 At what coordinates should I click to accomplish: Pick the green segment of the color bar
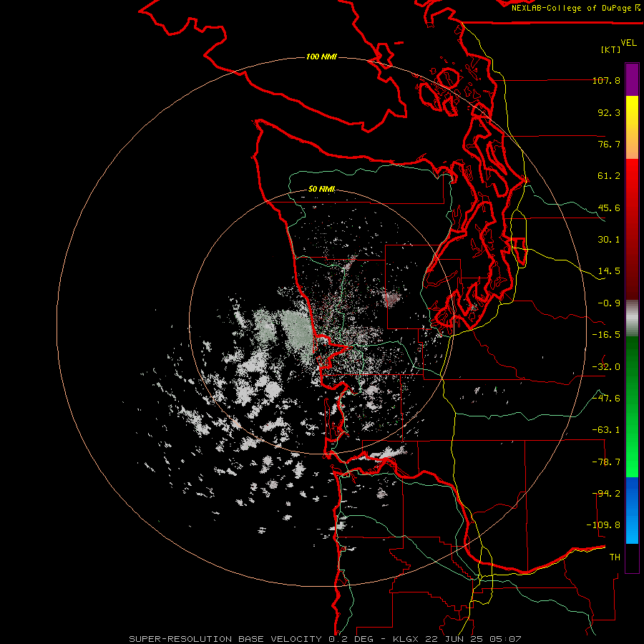click(632, 406)
